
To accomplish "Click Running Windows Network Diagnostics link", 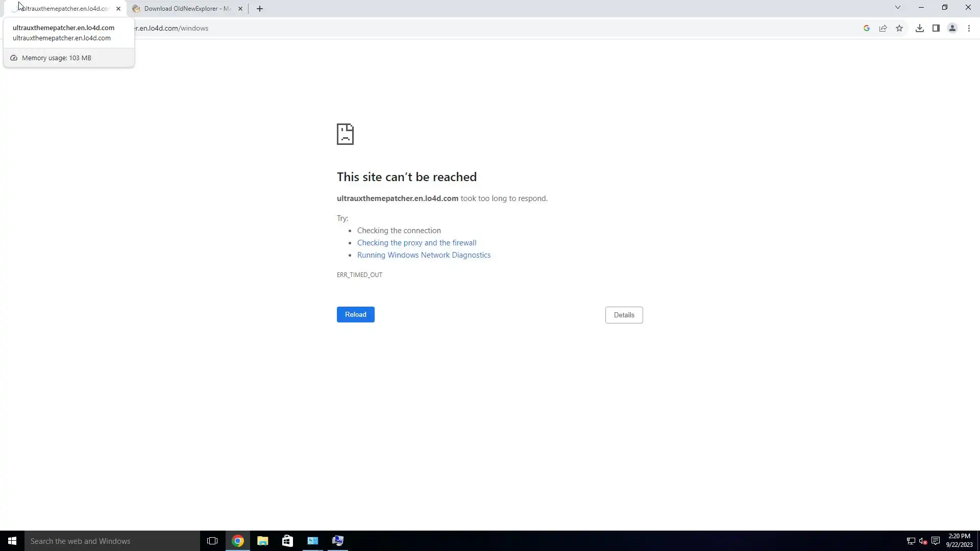I will [424, 255].
